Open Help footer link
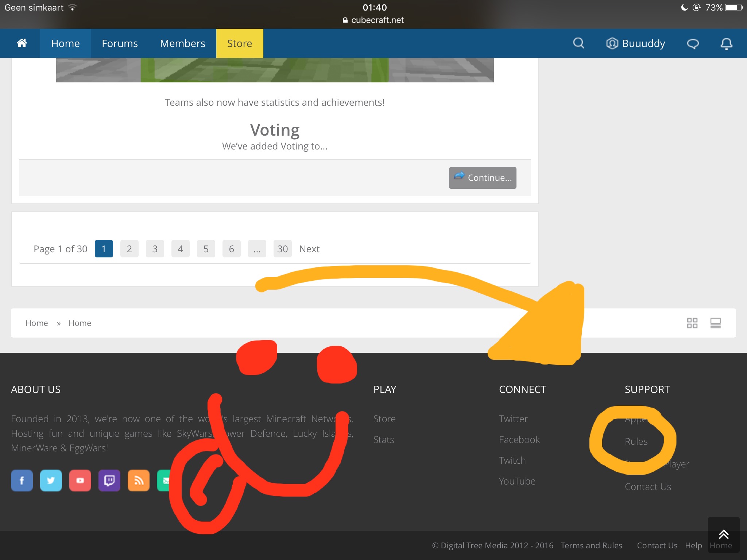747x560 pixels. [693, 545]
